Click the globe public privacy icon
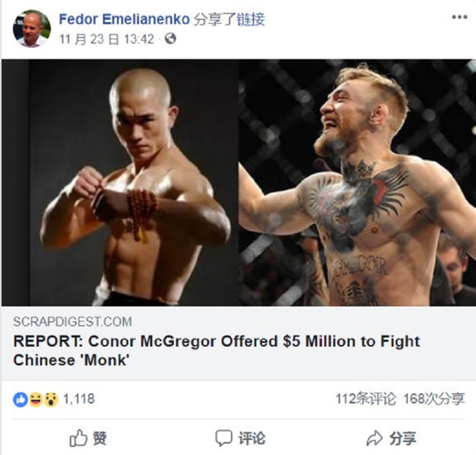Image resolution: width=476 pixels, height=455 pixels. click(170, 39)
